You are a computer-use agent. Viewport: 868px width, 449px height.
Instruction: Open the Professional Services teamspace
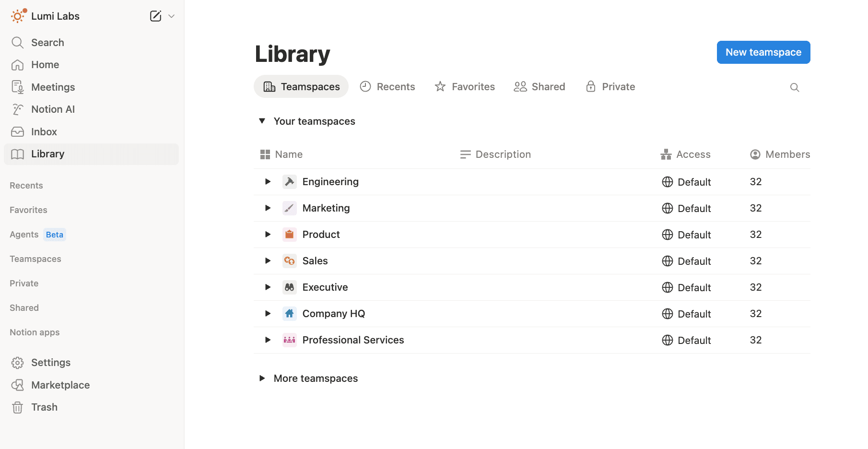[353, 340]
